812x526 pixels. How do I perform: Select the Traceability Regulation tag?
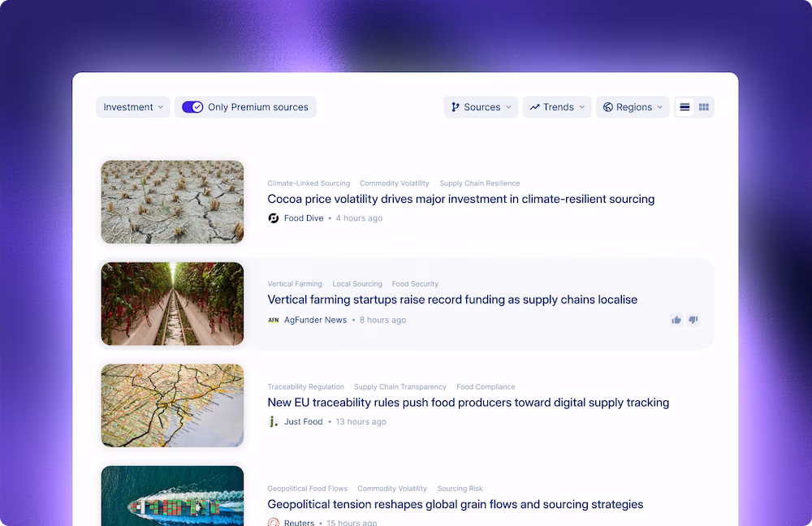(305, 386)
